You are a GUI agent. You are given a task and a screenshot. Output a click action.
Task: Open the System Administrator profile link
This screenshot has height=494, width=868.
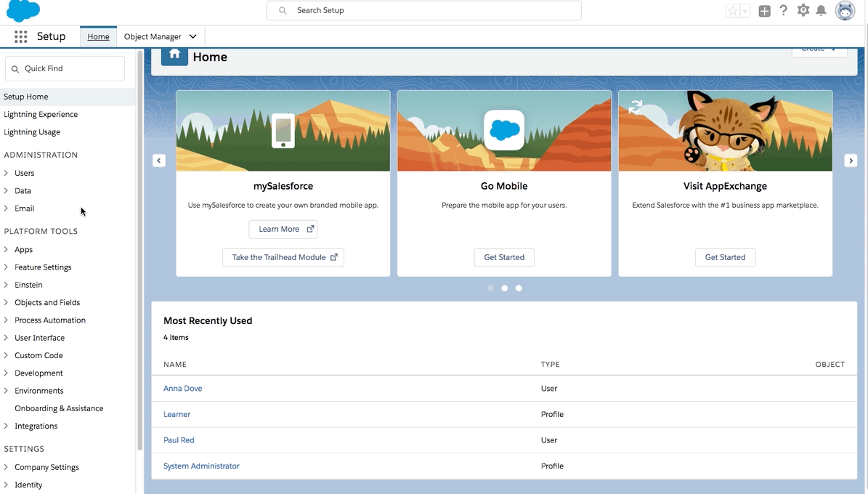(201, 466)
